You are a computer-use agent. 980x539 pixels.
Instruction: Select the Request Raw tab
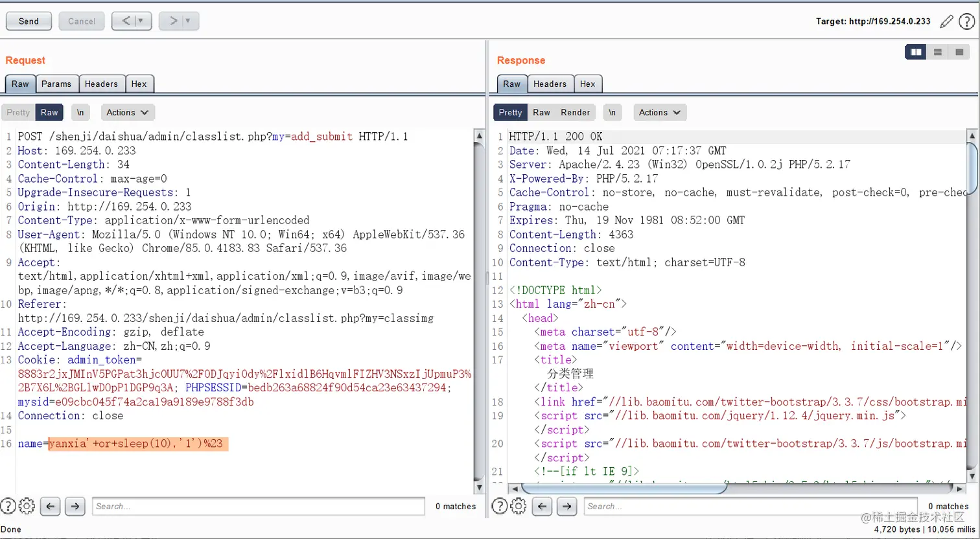coord(20,84)
